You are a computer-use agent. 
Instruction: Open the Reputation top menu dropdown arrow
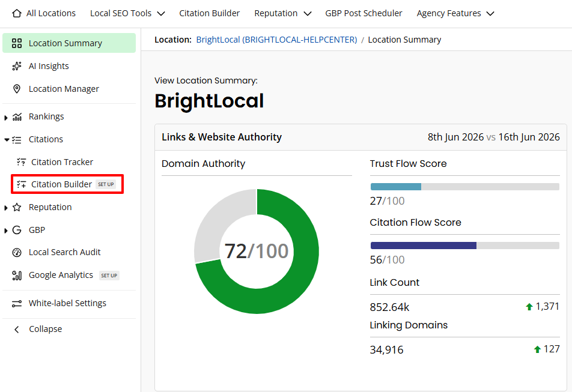click(x=308, y=14)
